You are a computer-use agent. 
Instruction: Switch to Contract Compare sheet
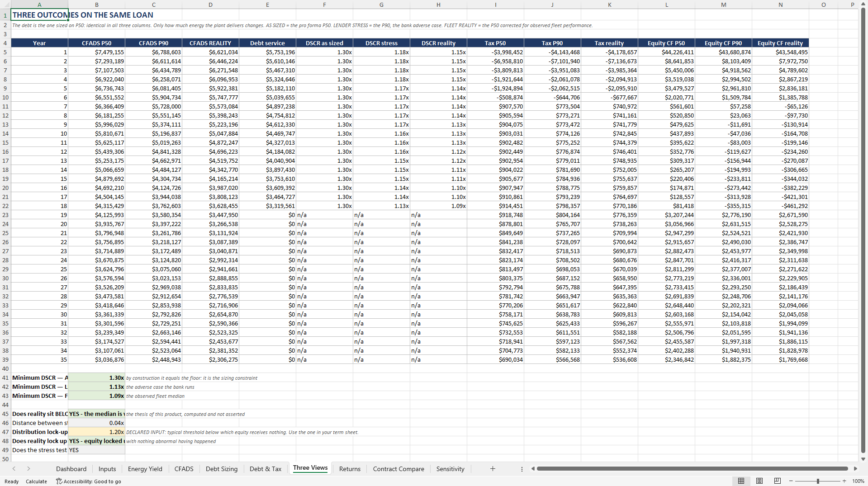pos(398,469)
